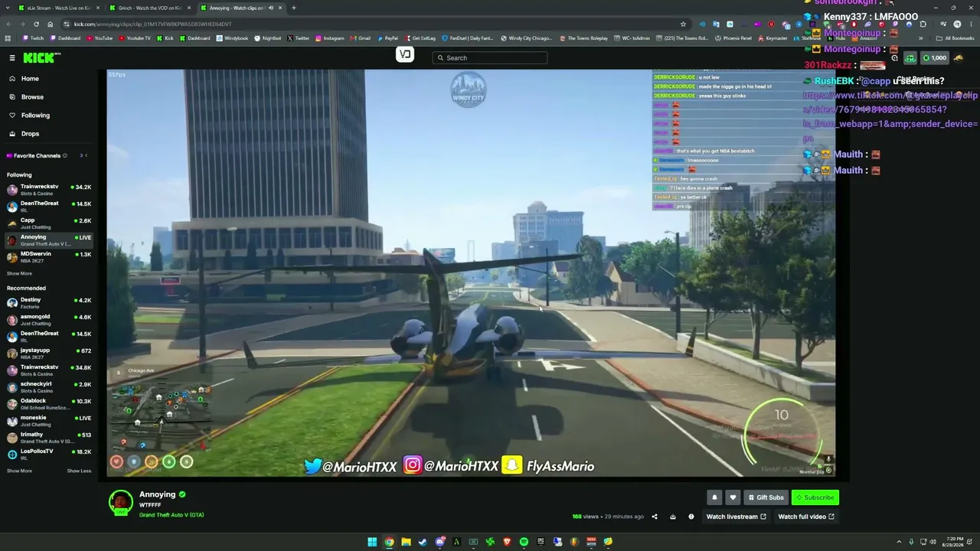Viewport: 980px width, 551px height.
Task: Click the Favorite Channels info icon
Action: click(65, 155)
